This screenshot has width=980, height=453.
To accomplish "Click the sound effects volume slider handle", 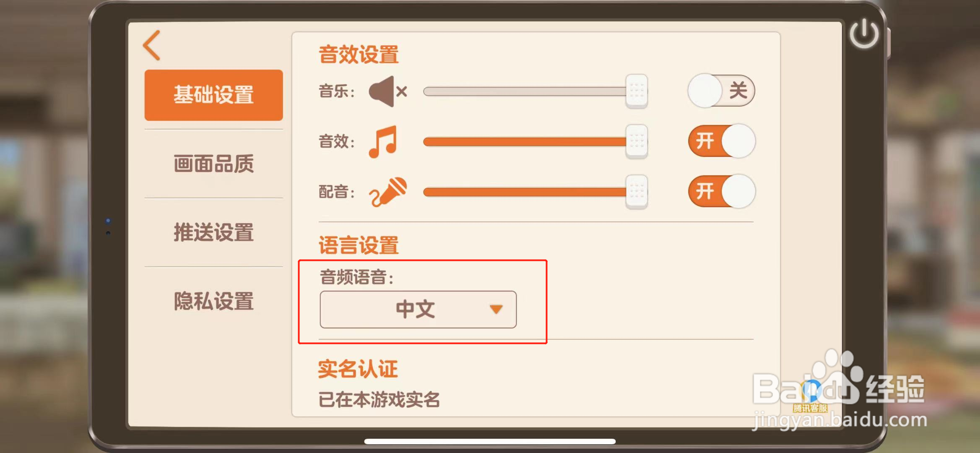I will [637, 141].
